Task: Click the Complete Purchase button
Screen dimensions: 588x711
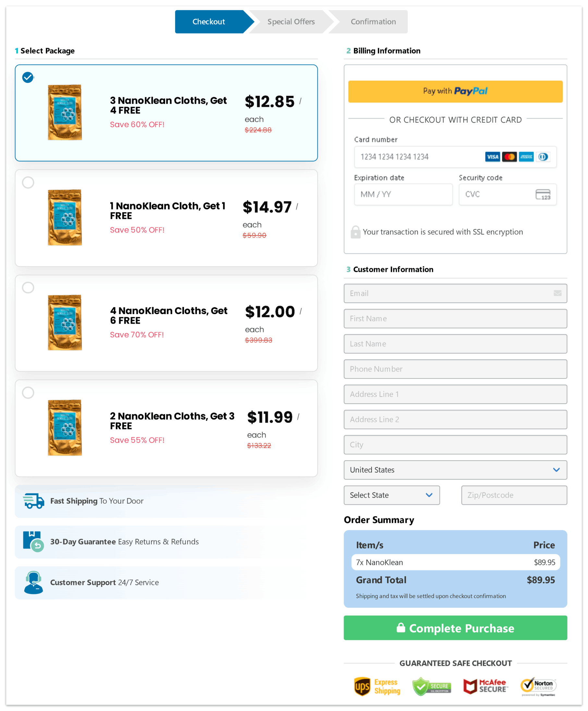Action: (455, 628)
